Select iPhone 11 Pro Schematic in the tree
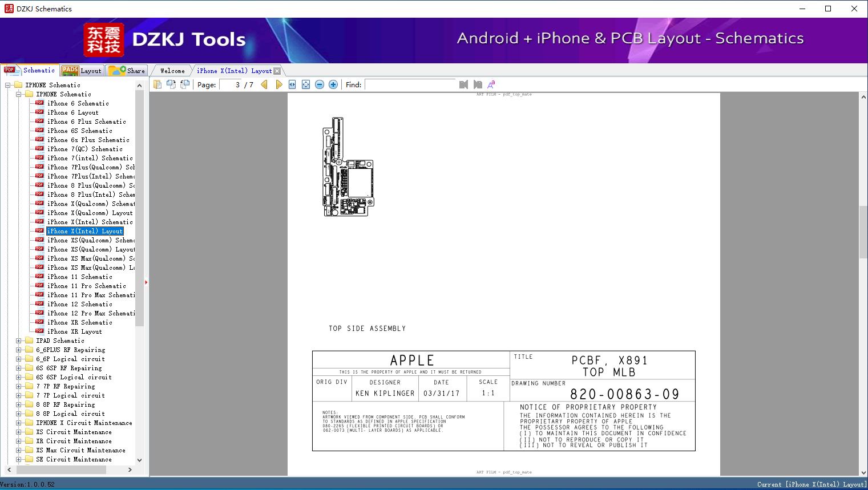 pos(87,286)
